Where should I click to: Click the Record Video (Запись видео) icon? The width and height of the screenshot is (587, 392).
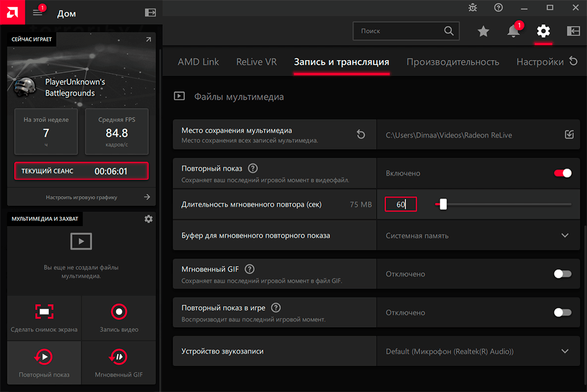coord(118,312)
